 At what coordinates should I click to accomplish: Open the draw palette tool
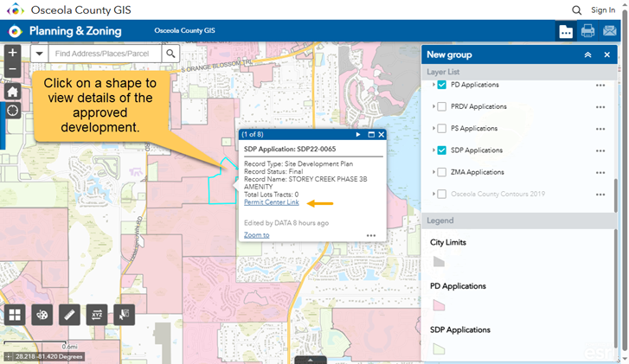pos(42,315)
